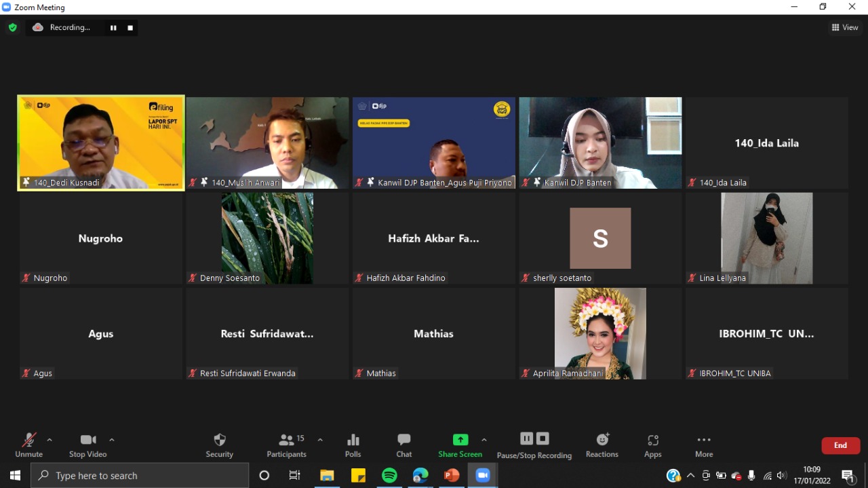Expand the Share Screen options arrow

tap(484, 440)
